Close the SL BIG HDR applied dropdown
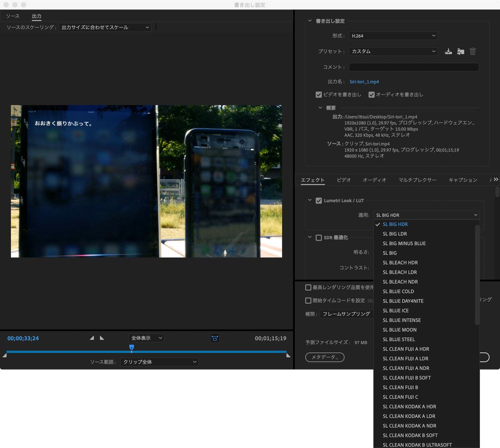 coord(426,215)
